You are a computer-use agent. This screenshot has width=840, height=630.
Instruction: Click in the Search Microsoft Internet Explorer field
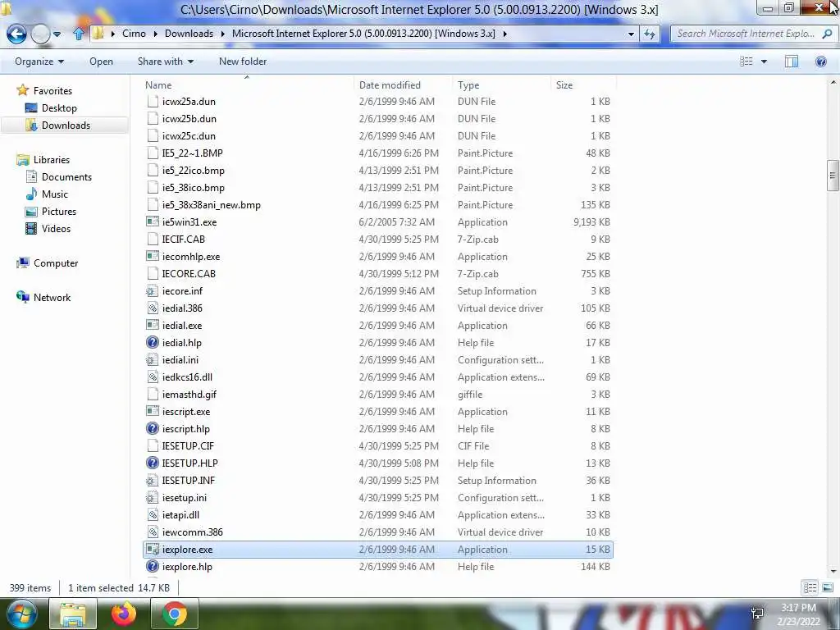pyautogui.click(x=746, y=34)
